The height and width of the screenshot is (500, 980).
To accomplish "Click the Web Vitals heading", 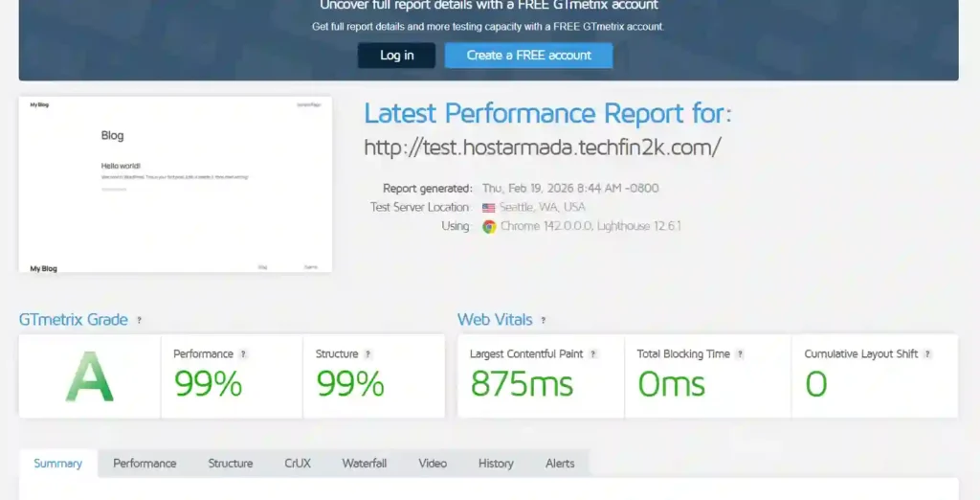I will click(495, 320).
